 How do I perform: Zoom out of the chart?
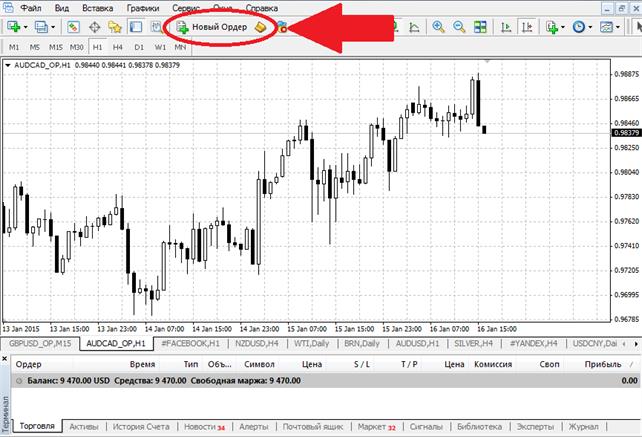pyautogui.click(x=460, y=27)
